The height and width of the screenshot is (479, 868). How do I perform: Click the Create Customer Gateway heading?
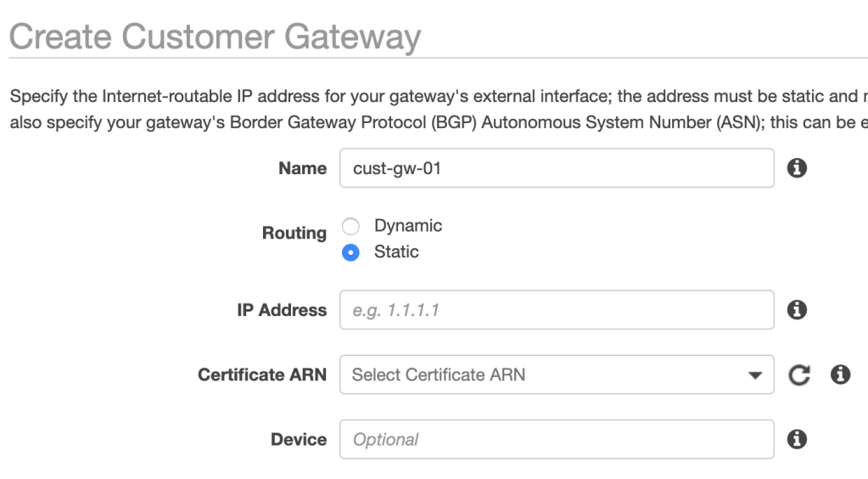[x=214, y=37]
